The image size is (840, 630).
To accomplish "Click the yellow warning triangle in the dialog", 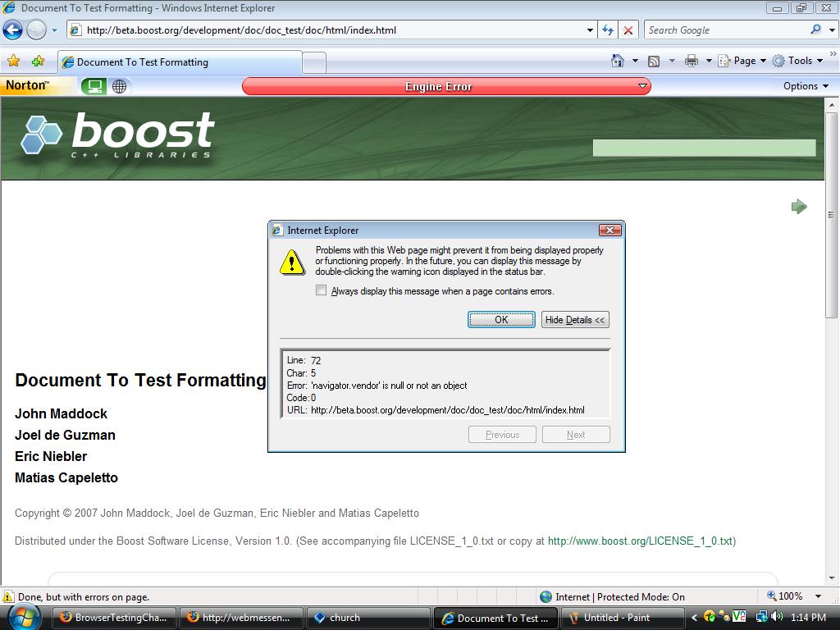I will click(292, 262).
